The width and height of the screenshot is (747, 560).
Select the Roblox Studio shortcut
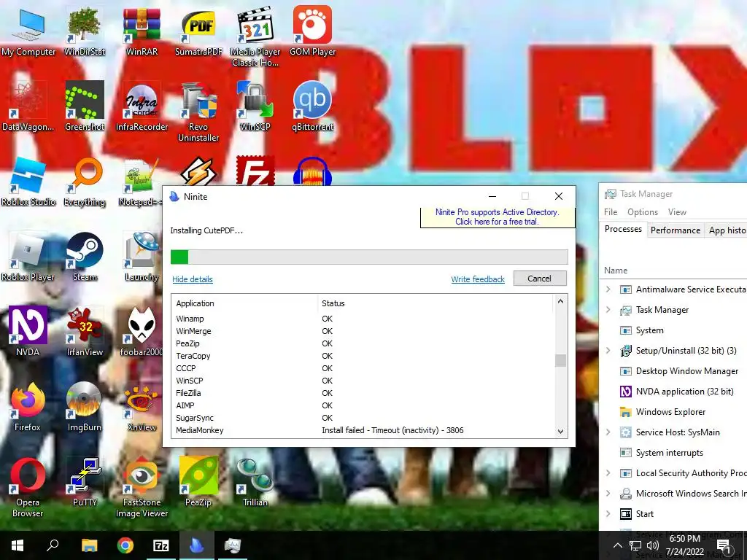point(28,182)
